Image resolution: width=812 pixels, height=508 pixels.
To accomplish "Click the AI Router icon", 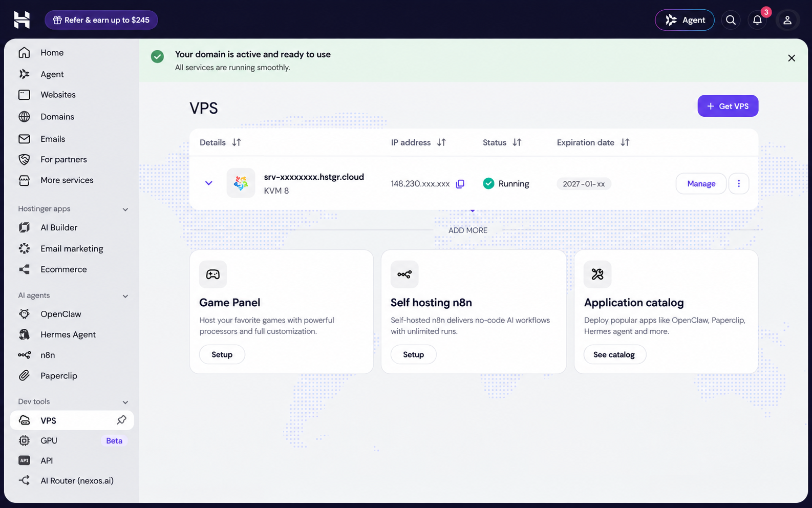I will pos(24,480).
